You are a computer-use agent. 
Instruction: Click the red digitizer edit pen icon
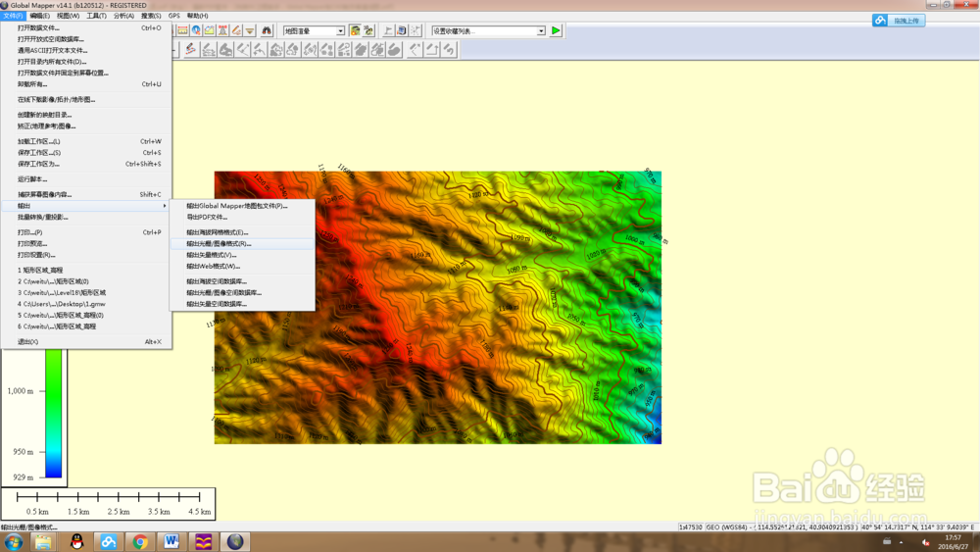[x=191, y=49]
